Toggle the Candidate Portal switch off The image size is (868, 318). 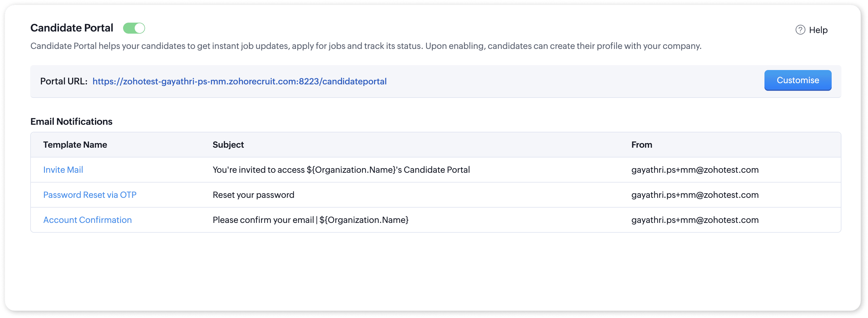(134, 28)
